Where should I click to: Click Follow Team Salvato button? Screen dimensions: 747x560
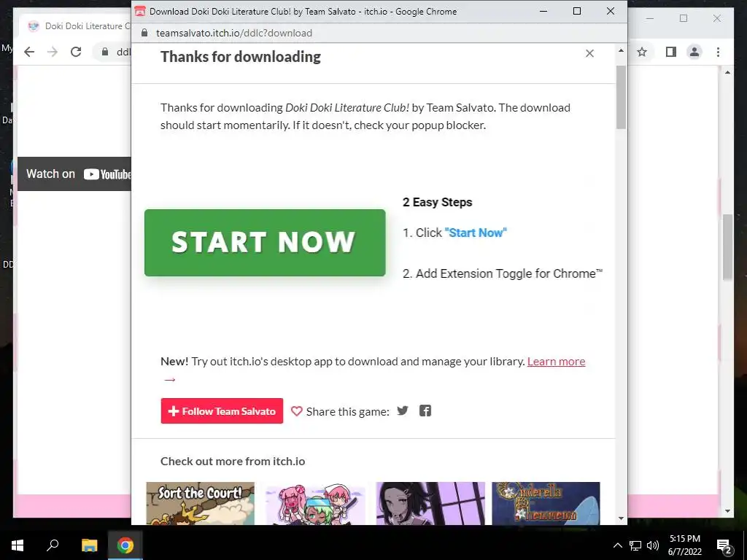click(222, 411)
